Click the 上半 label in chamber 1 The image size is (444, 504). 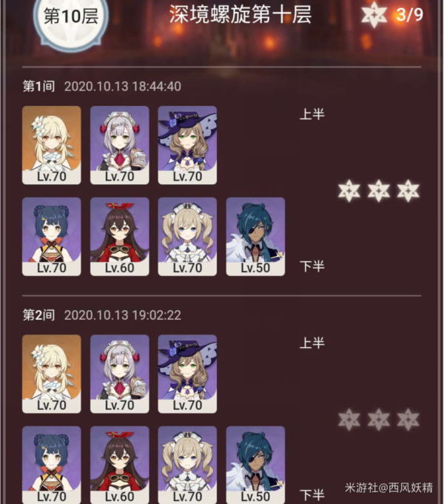312,114
